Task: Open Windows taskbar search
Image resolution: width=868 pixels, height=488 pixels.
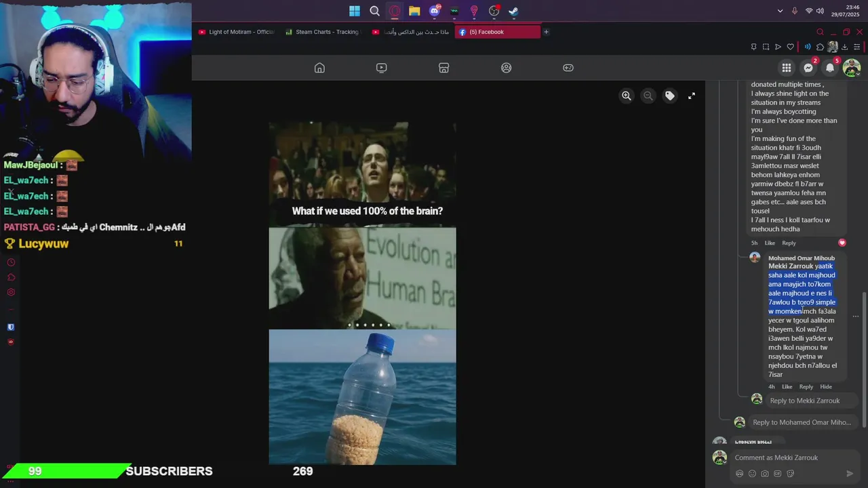Action: point(374,11)
